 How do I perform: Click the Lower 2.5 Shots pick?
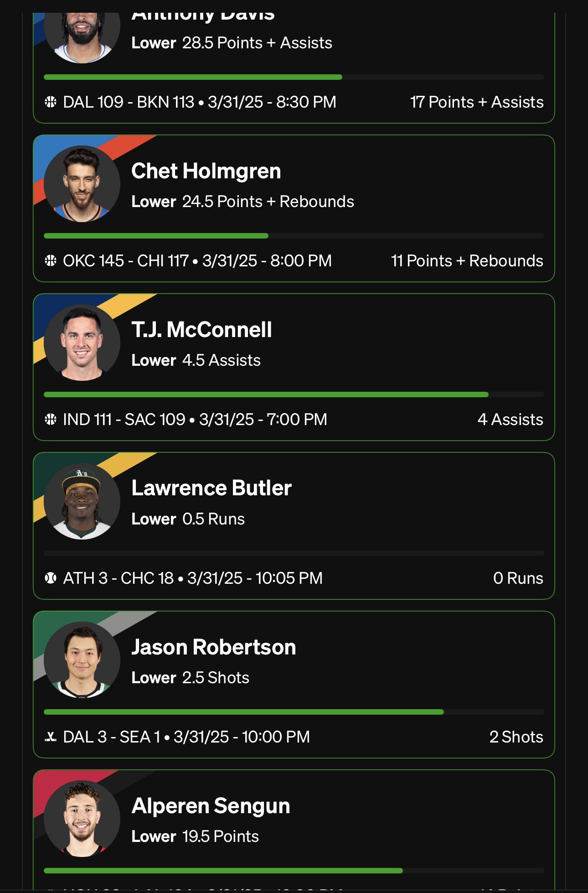190,678
